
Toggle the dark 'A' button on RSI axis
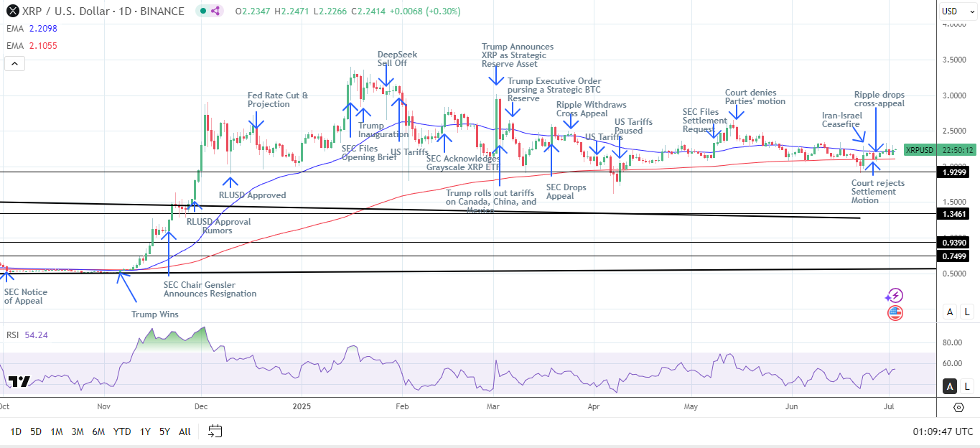(949, 386)
